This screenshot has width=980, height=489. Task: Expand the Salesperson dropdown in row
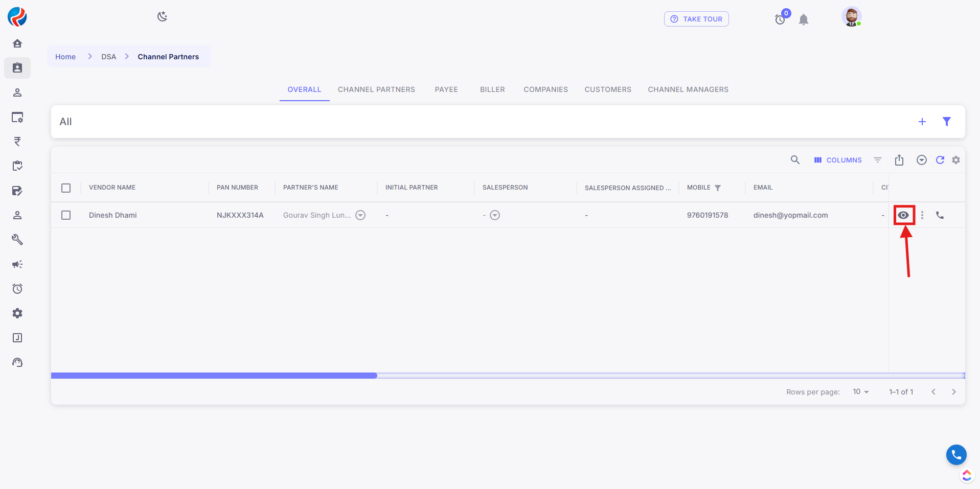click(x=494, y=215)
